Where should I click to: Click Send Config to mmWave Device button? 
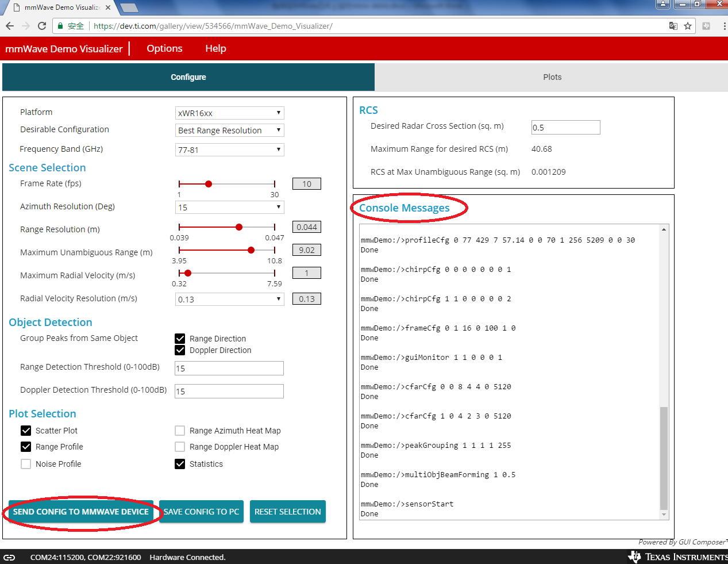pos(81,512)
